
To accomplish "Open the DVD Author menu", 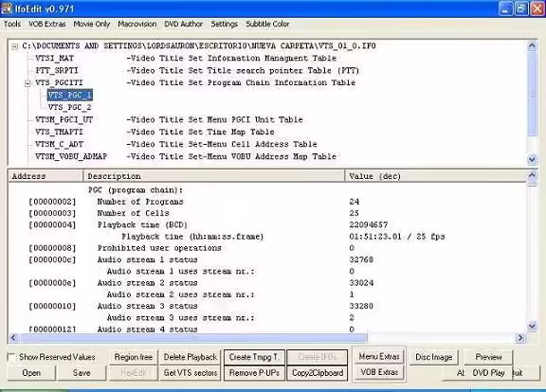I will (x=183, y=24).
